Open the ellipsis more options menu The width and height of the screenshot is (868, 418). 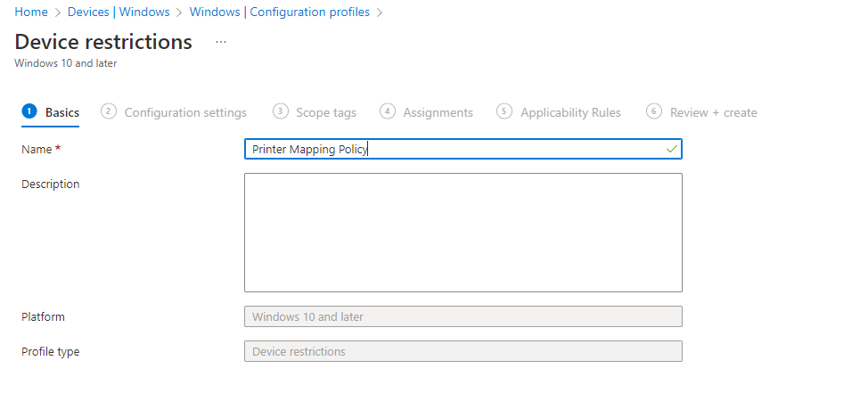coord(221,42)
